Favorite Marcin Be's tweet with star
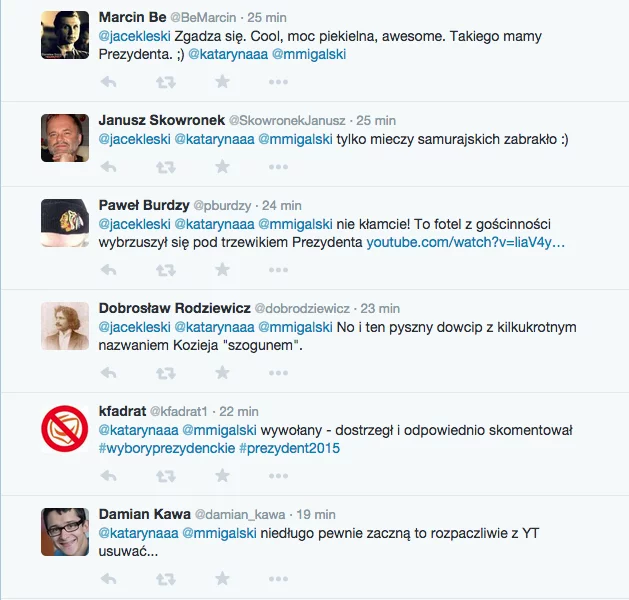 point(222,82)
